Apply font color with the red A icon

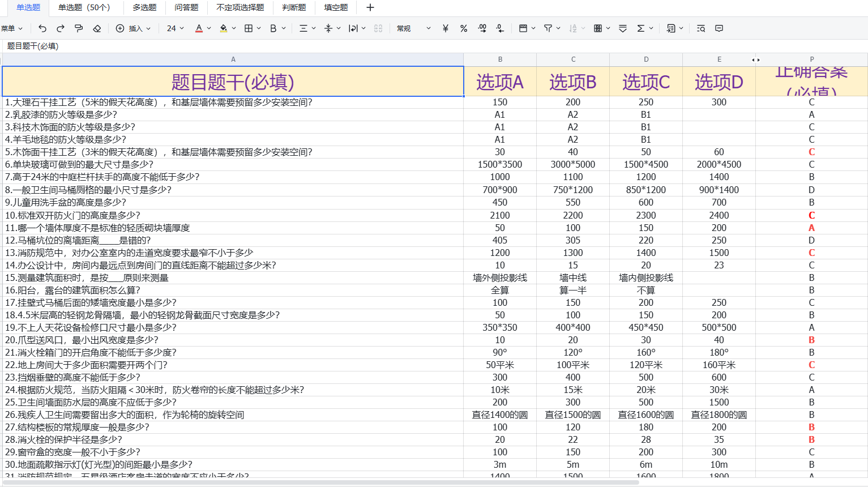(x=199, y=28)
